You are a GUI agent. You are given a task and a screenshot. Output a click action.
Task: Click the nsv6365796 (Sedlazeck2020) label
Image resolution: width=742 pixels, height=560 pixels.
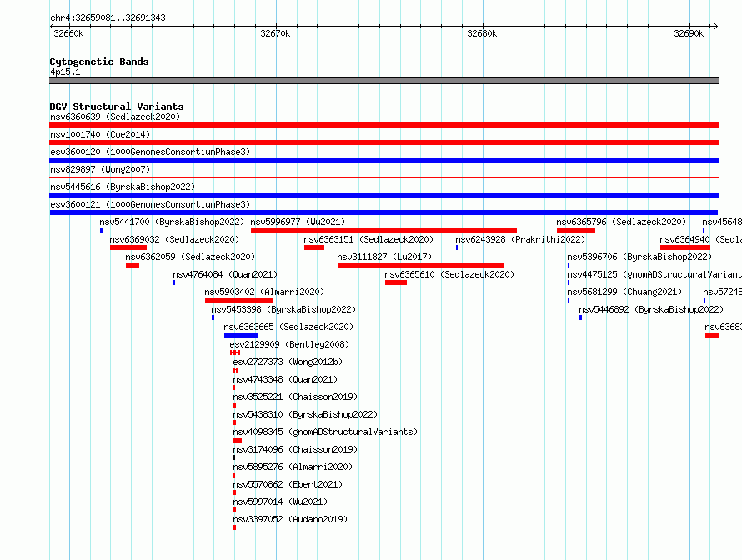pyautogui.click(x=621, y=222)
